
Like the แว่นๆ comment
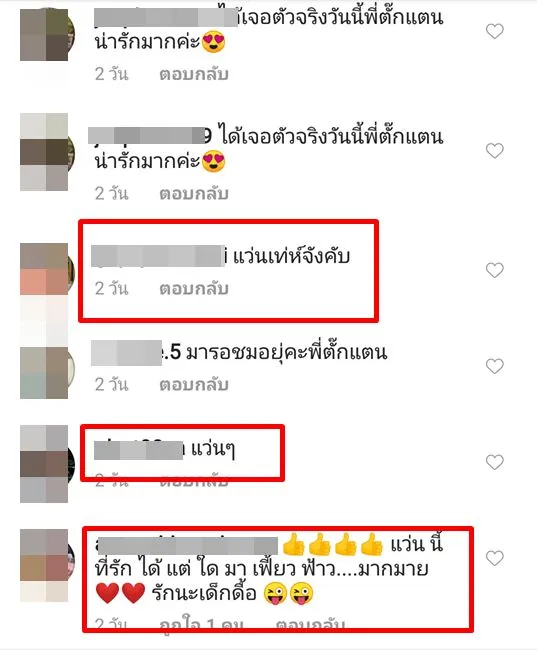[495, 462]
